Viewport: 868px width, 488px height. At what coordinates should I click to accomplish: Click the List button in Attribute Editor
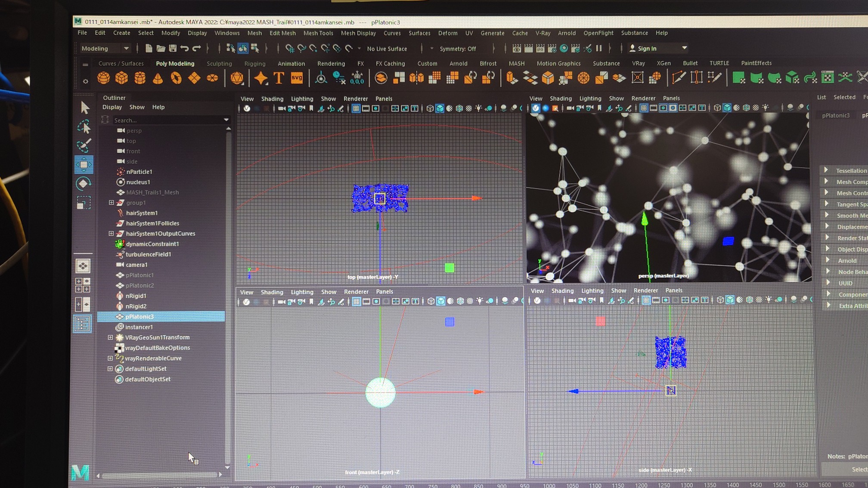821,97
